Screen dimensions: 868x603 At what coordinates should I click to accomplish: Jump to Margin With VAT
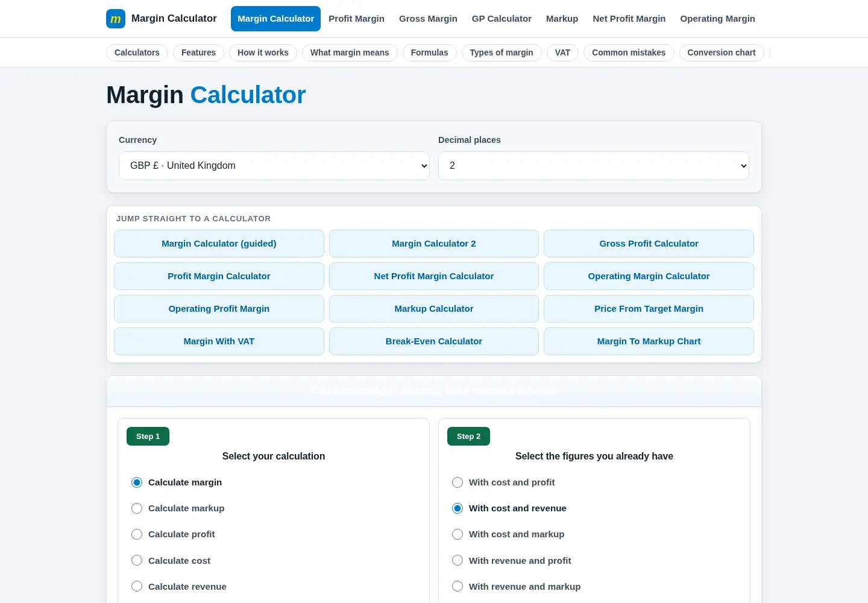pos(219,341)
